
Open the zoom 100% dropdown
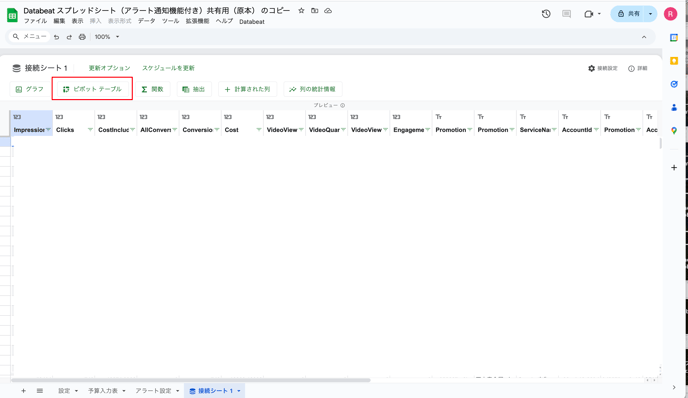107,37
